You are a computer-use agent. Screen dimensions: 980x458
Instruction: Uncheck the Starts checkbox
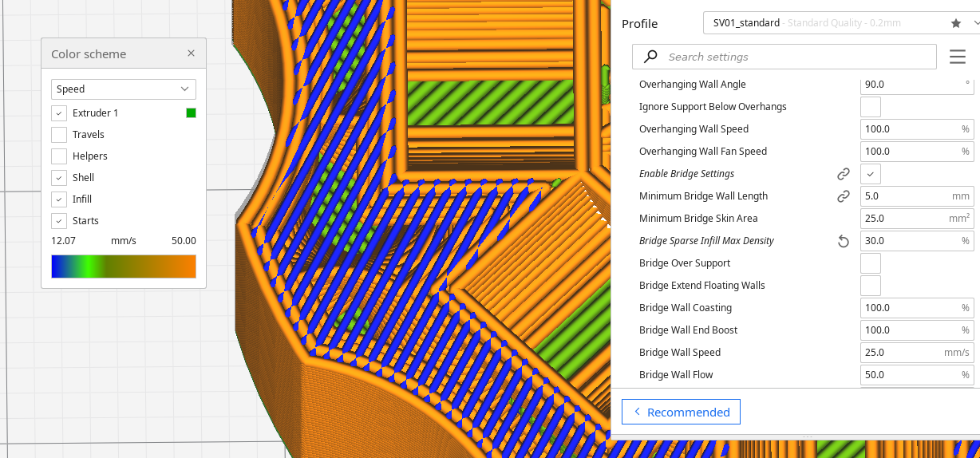tap(59, 221)
